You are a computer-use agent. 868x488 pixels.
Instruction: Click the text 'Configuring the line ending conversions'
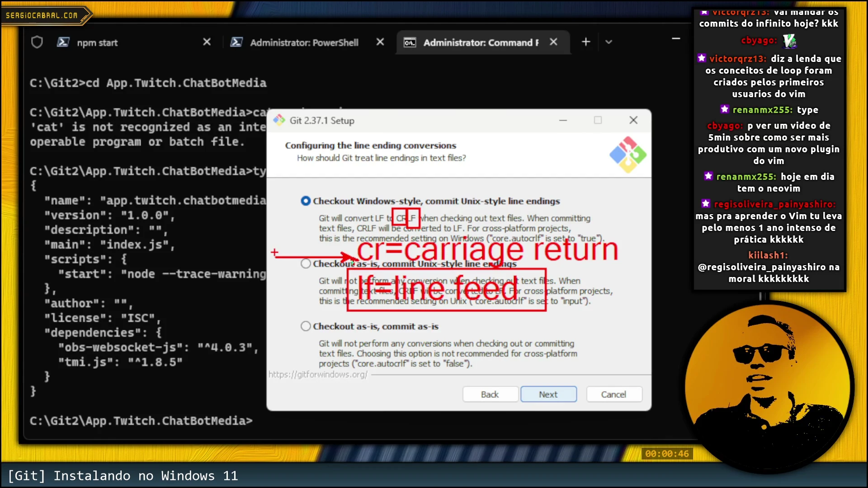tap(370, 145)
